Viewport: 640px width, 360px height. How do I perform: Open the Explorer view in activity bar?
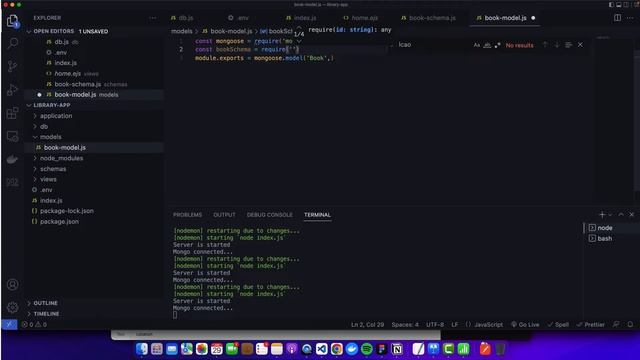13,21
